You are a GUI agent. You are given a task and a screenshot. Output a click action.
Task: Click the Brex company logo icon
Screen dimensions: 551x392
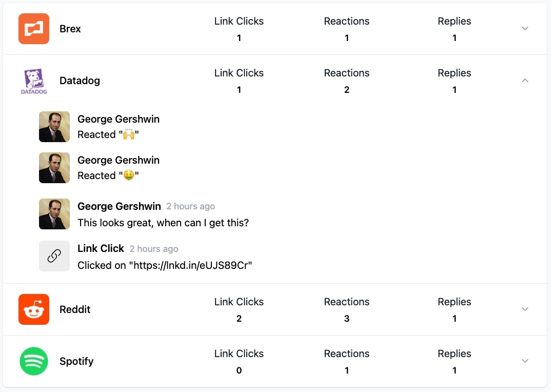(x=34, y=29)
